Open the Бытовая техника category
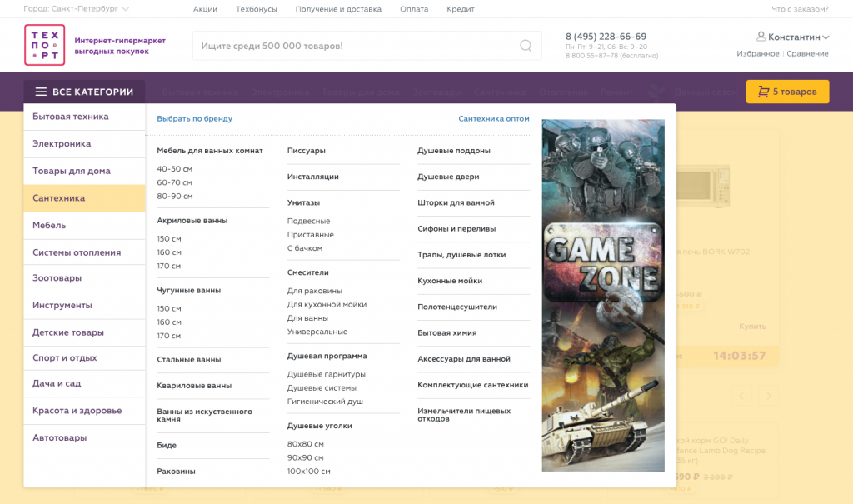Screen dimensions: 853x504 click(x=71, y=117)
